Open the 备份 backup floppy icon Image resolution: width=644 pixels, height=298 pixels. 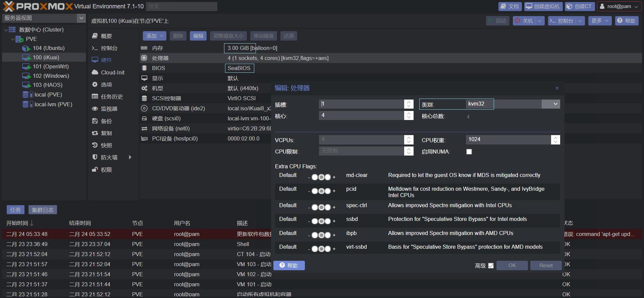pyautogui.click(x=95, y=121)
